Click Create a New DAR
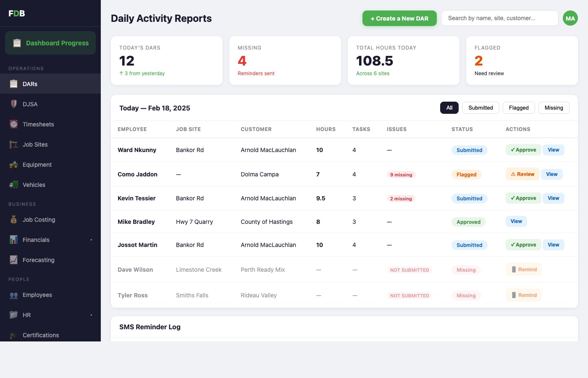 pyautogui.click(x=399, y=18)
